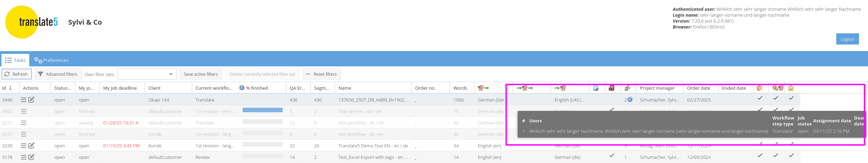Viewport: 868px width, 163px height.
Task: Open the Own filter sets dropdown
Action: tap(170, 74)
